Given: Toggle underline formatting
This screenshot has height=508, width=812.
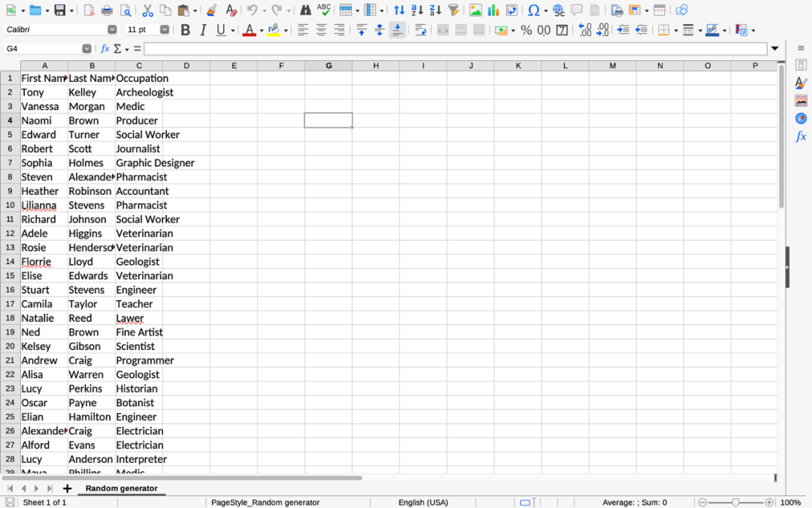Looking at the screenshot, I should coord(221,30).
